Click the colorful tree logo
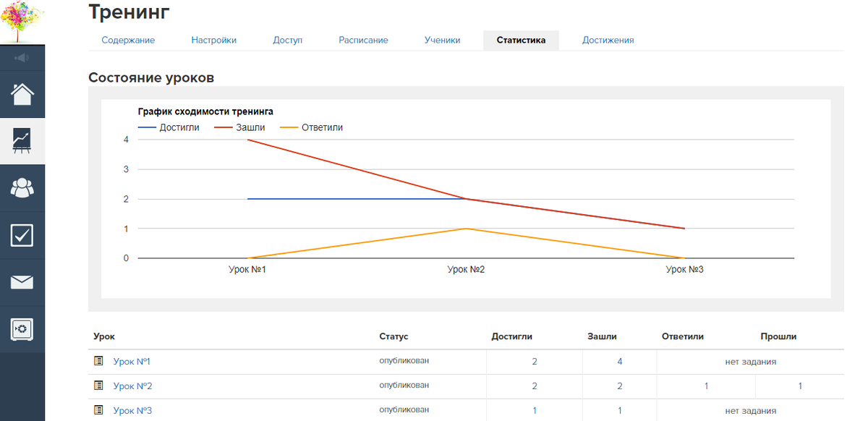 pos(22,22)
